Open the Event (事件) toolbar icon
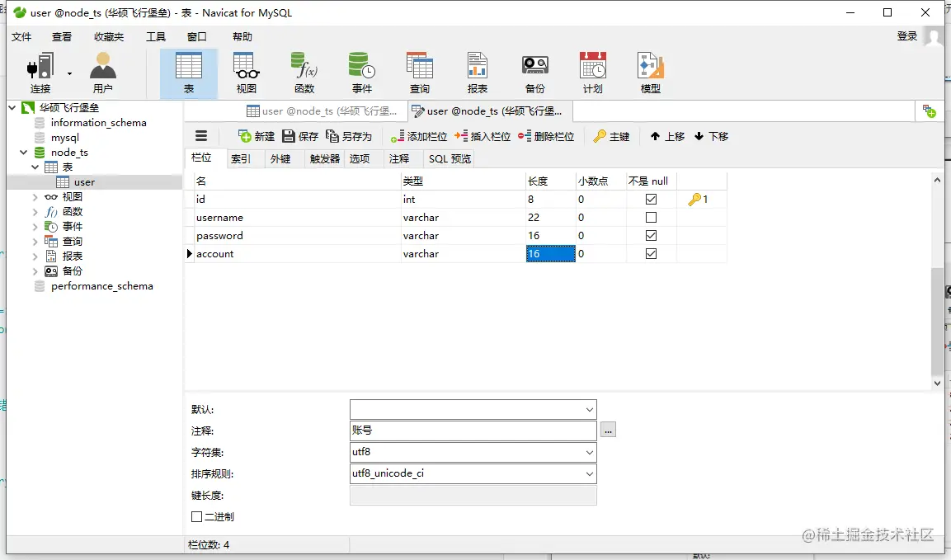Screen dimensions: 951x560 tap(362, 73)
